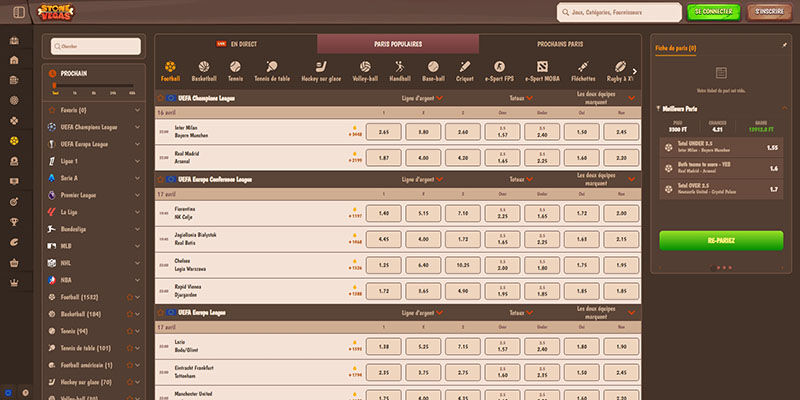Click the green RE-PARIEZ button
The image size is (800, 400).
coord(721,240)
